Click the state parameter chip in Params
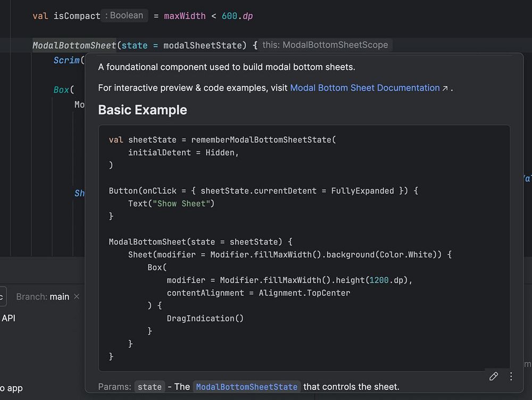The image size is (532, 400). (149, 387)
